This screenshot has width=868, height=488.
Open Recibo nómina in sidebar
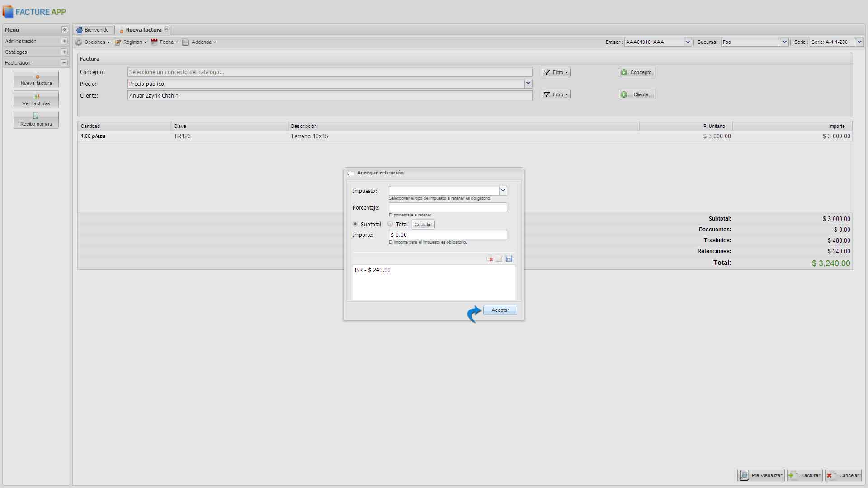[36, 120]
